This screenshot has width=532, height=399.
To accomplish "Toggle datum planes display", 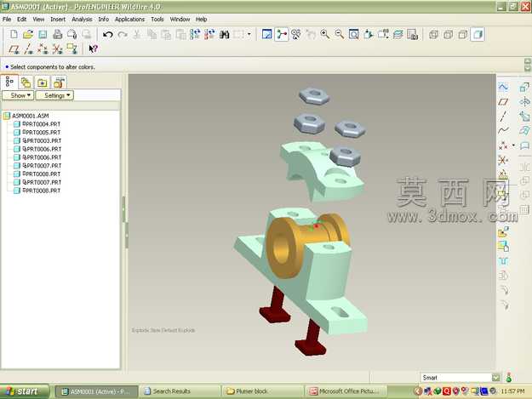I will point(14,49).
